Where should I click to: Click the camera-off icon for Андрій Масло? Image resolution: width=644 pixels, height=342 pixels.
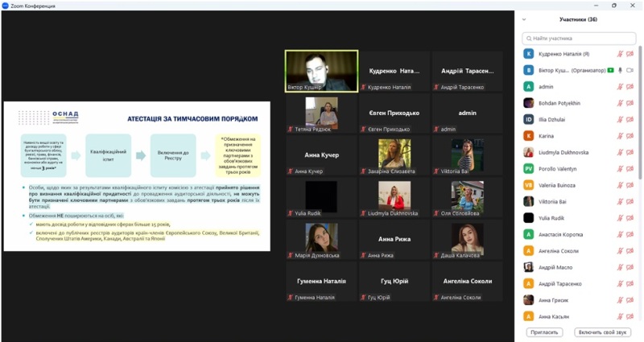click(x=630, y=267)
